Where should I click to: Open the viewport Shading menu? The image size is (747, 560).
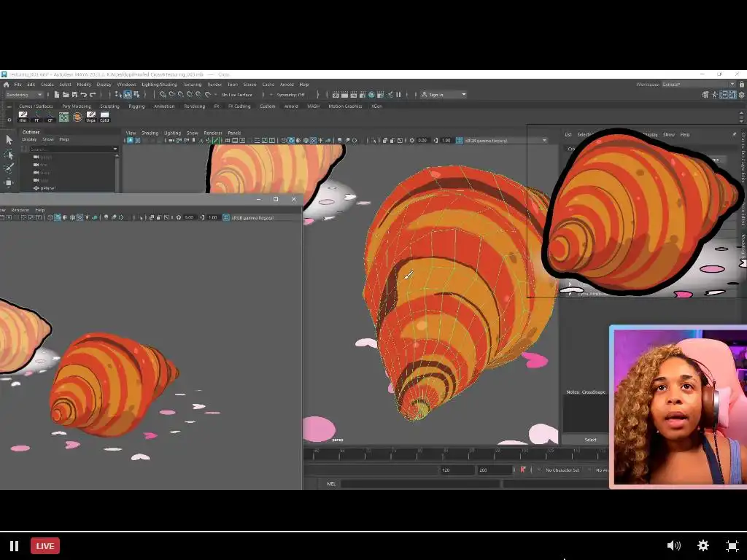(150, 133)
